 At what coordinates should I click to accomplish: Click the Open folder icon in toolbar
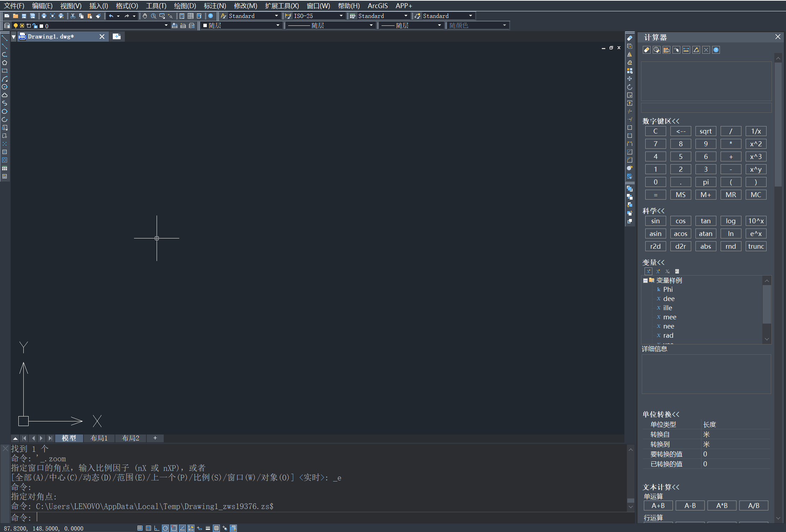(15, 16)
